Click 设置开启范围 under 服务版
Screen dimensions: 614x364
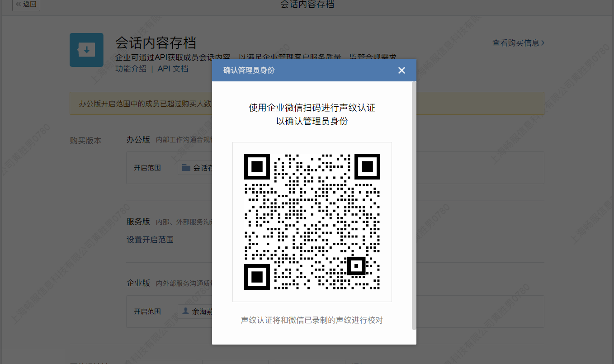(x=150, y=240)
